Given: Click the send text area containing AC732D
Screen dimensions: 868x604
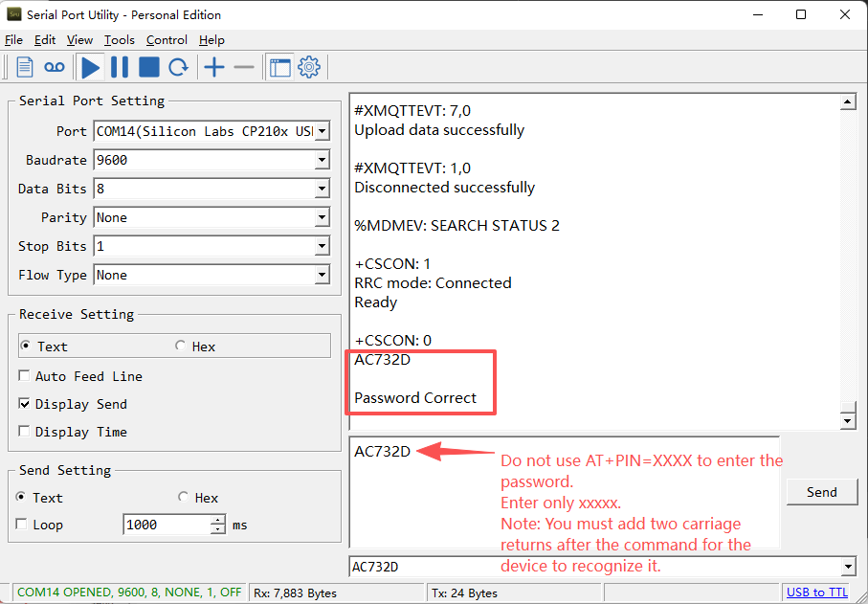Looking at the screenshot, I should [x=565, y=492].
